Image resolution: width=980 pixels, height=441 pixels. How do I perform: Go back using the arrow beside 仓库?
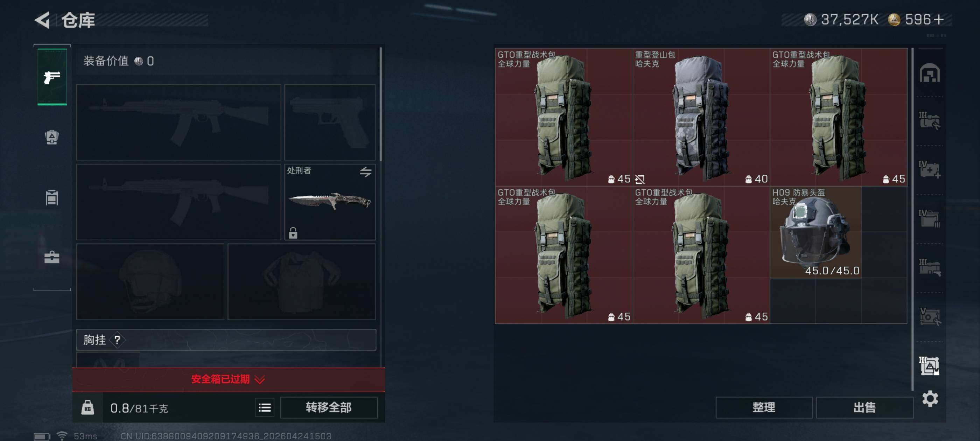[x=43, y=20]
